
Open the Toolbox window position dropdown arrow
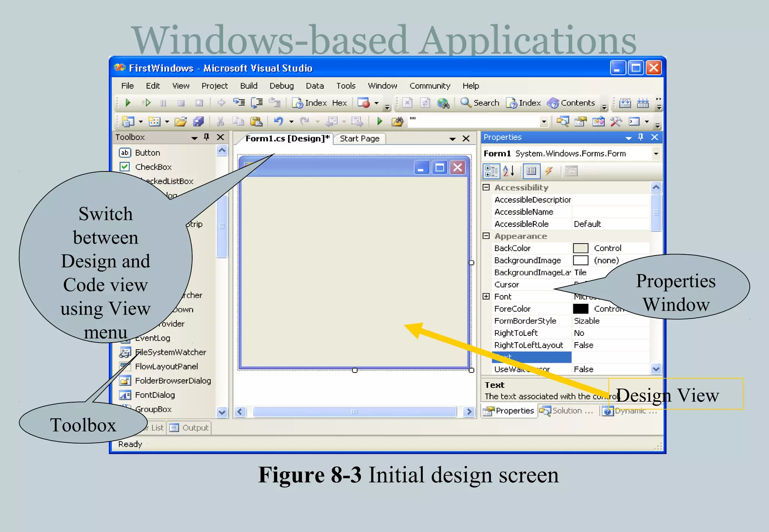click(x=195, y=138)
